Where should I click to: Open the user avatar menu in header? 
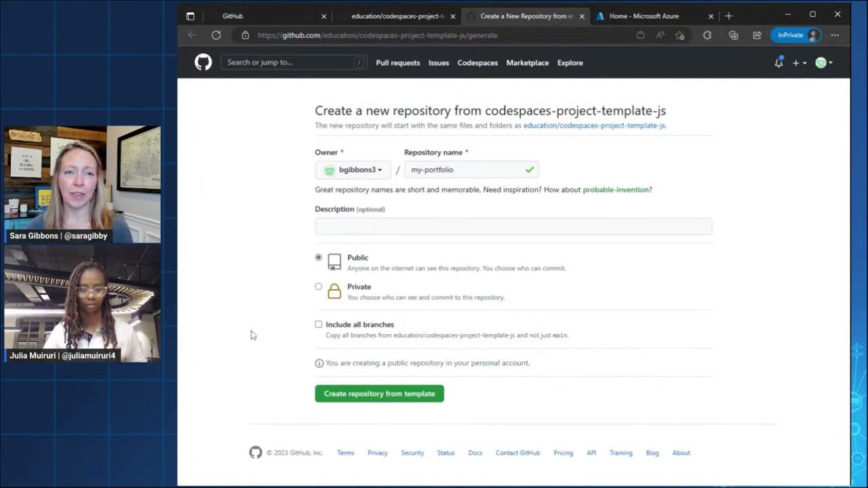pyautogui.click(x=824, y=62)
